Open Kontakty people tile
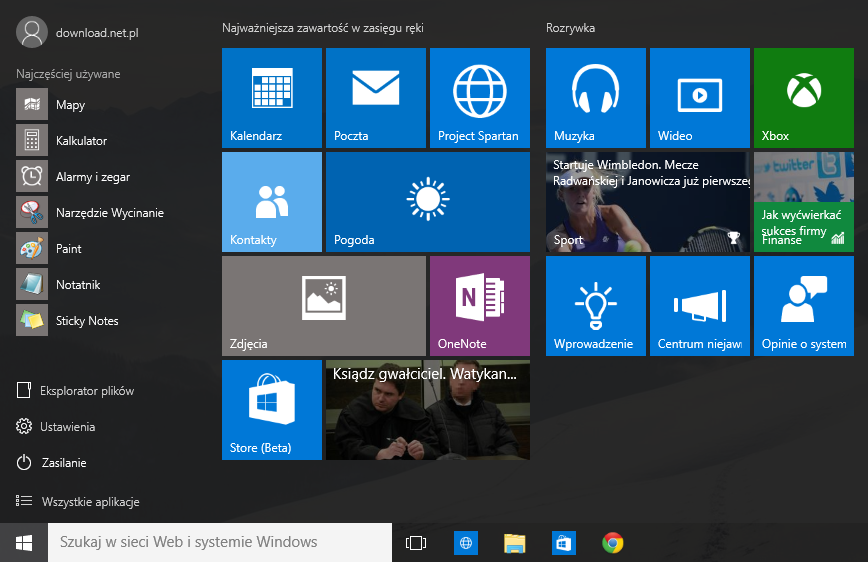868x562 pixels. coord(272,202)
